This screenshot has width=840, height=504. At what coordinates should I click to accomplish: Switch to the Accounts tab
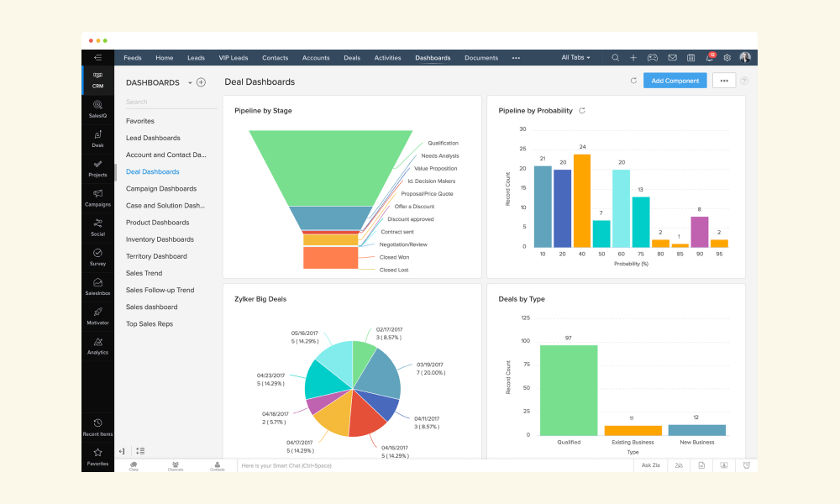click(x=316, y=58)
